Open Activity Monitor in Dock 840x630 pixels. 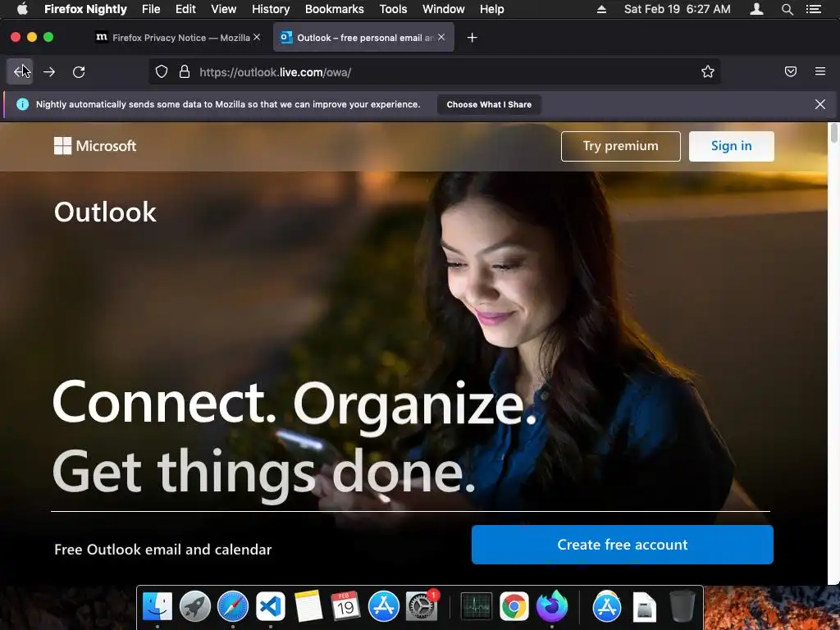pyautogui.click(x=477, y=606)
